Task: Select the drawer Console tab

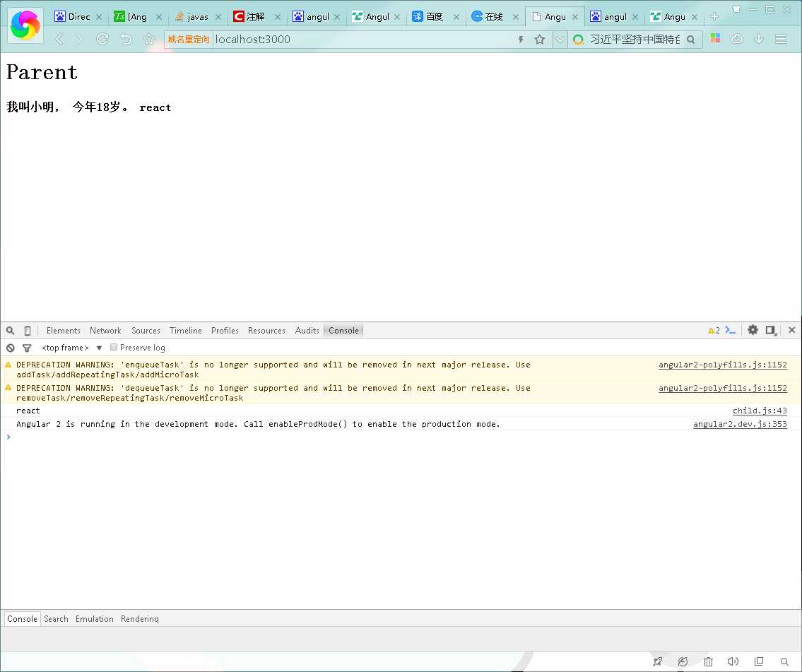Action: point(22,619)
